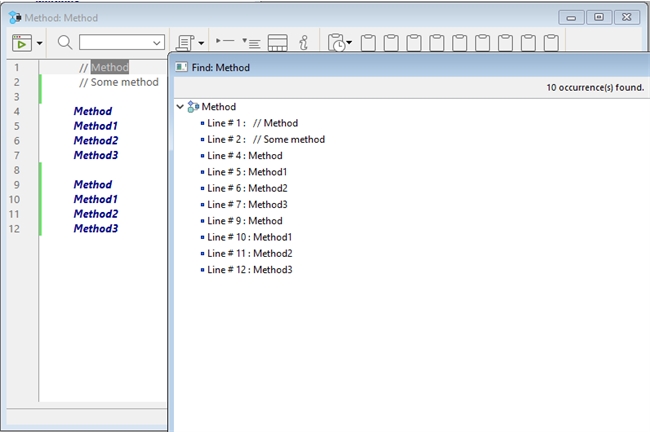Click the last clipboard icon in toolbar

(x=552, y=43)
